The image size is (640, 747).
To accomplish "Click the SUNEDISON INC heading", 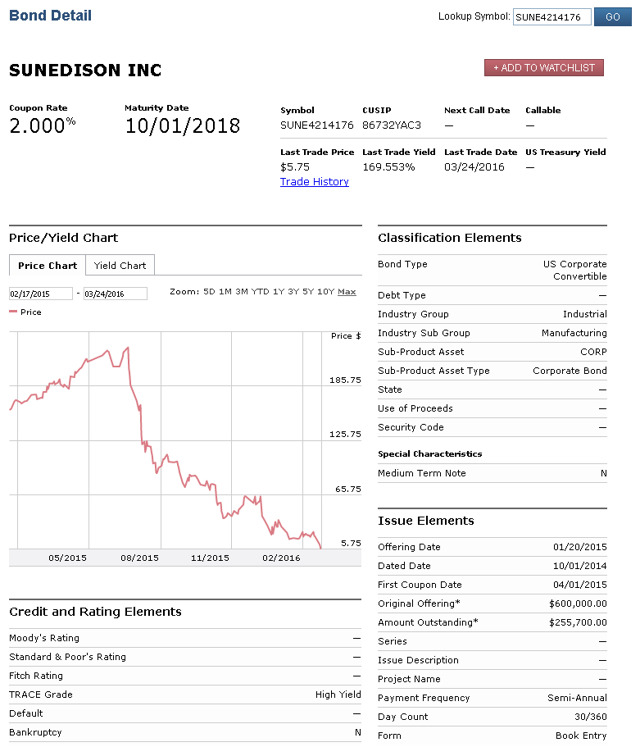I will tap(85, 70).
